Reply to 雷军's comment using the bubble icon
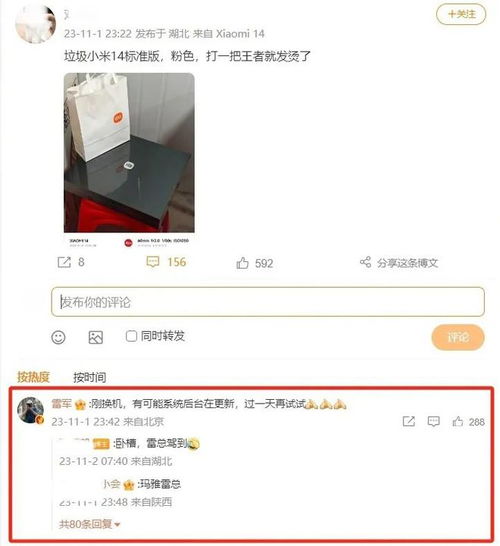The image size is (500, 546). coord(433,421)
